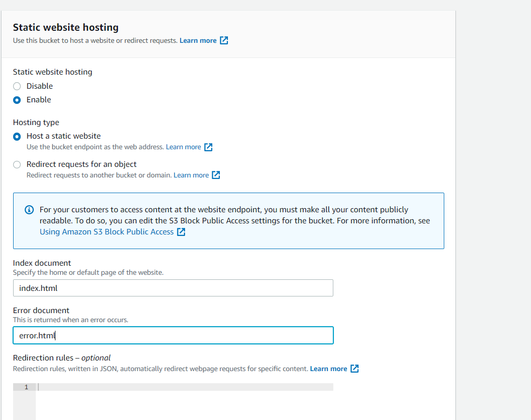The height and width of the screenshot is (420, 531).
Task: Open Learn more about redirecting to another bucket
Action: pos(191,175)
